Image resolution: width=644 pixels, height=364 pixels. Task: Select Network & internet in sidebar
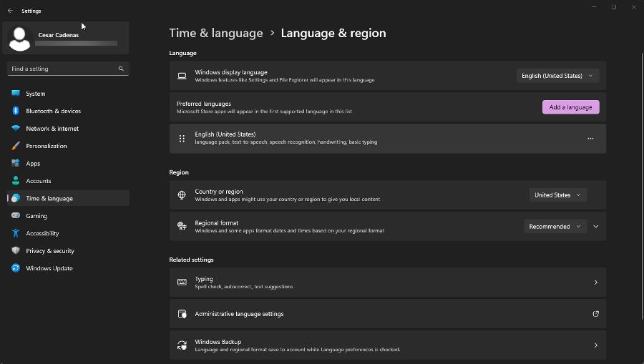tap(52, 129)
